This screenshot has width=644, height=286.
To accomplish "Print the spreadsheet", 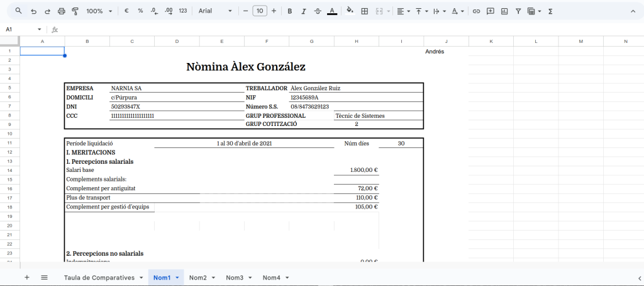I will point(61,11).
